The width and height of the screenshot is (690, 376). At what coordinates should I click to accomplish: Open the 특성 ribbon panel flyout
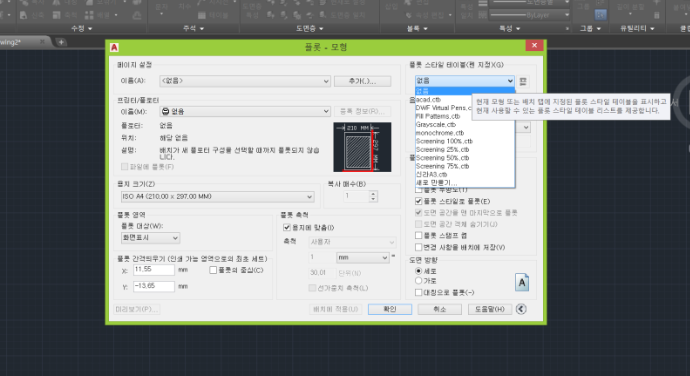(x=510, y=28)
